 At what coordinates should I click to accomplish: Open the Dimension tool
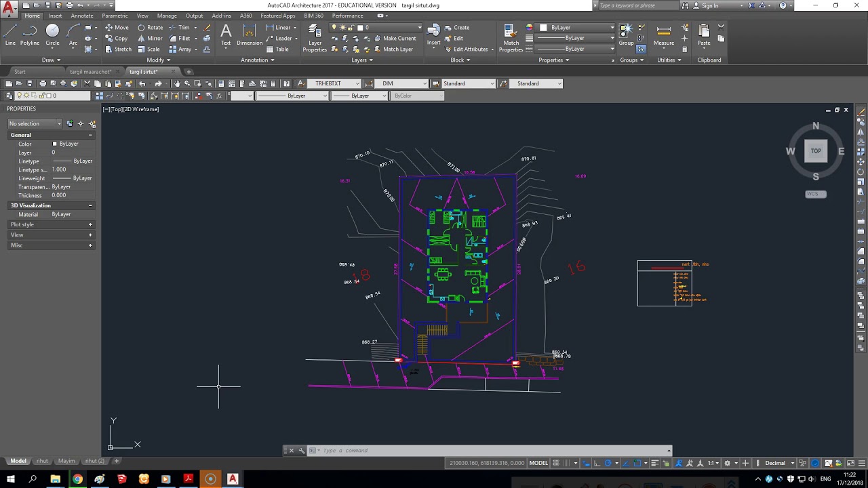(x=250, y=35)
